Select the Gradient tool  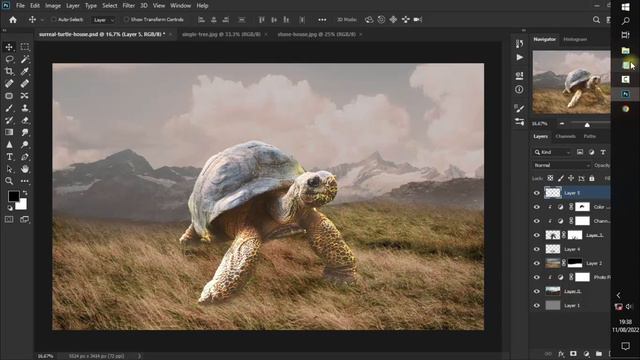click(x=9, y=132)
